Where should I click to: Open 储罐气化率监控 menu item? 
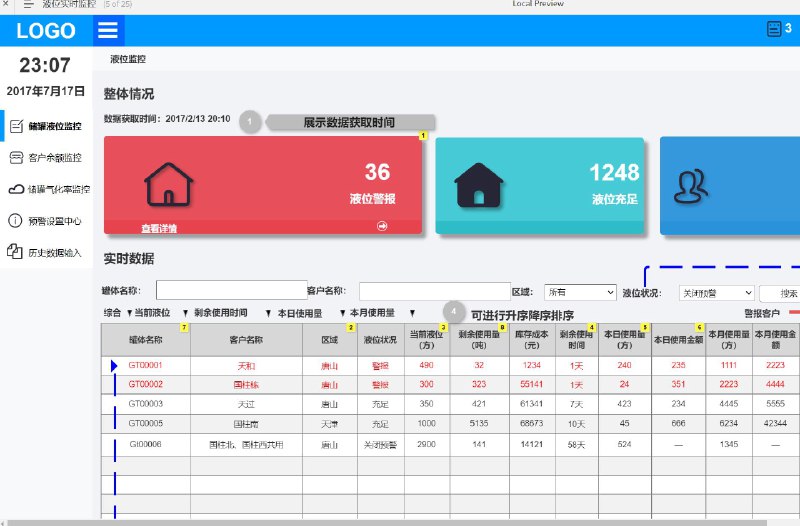click(x=59, y=189)
